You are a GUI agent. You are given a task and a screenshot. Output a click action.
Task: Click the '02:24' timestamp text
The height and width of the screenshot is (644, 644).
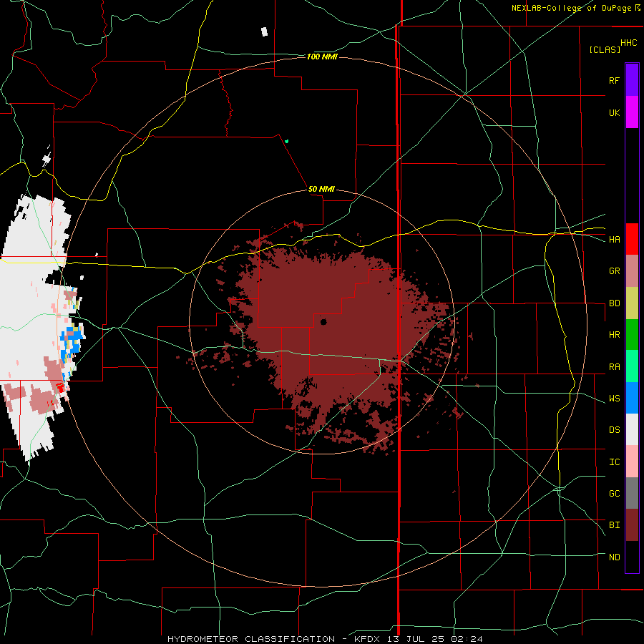tap(467, 639)
